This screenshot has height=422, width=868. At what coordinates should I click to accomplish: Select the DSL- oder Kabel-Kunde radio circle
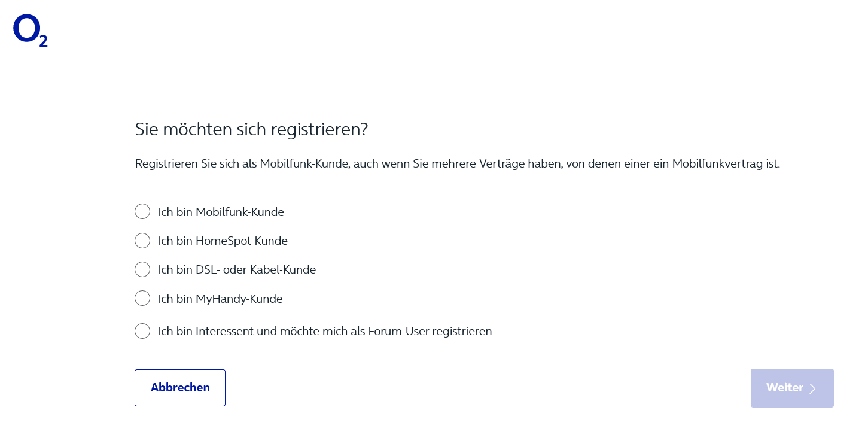coord(142,269)
